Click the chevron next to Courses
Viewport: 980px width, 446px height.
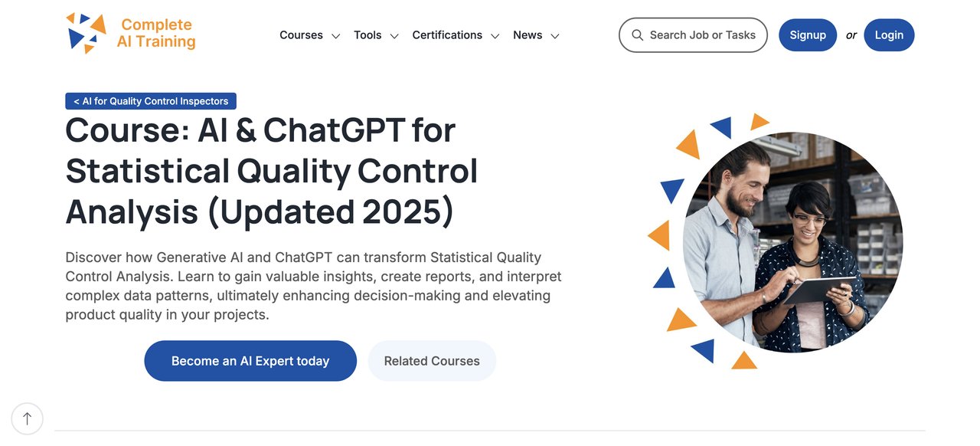click(x=335, y=35)
